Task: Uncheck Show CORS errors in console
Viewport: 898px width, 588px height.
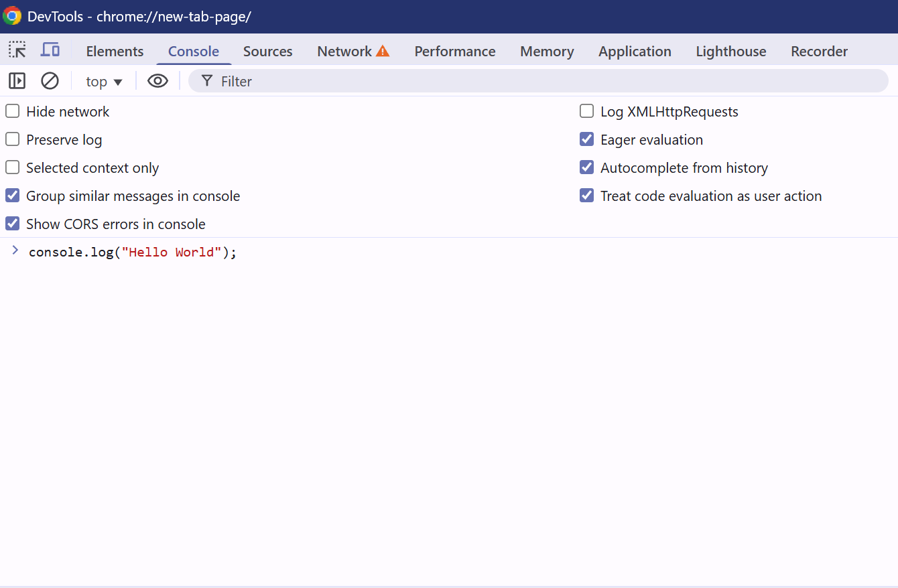Action: (x=13, y=224)
